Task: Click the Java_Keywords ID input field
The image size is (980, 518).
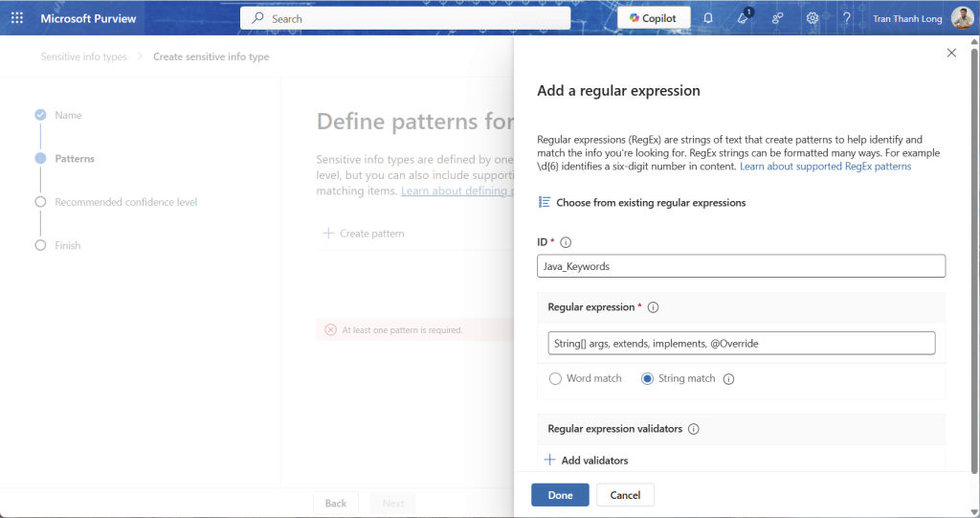Action: pyautogui.click(x=741, y=266)
